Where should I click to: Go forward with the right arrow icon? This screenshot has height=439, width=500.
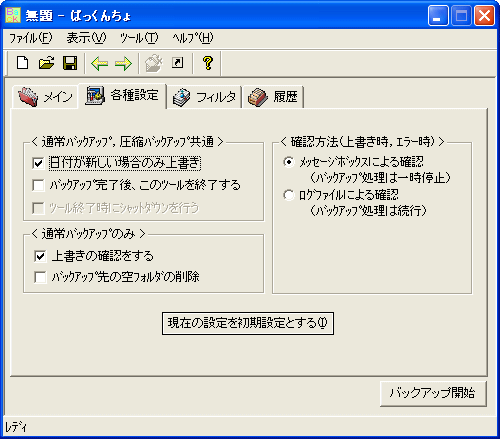tap(123, 63)
